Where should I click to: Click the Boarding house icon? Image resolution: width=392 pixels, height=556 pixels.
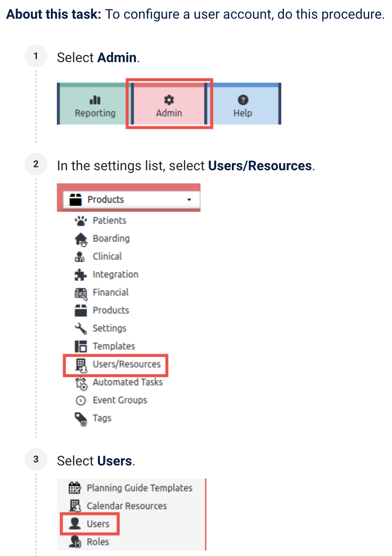(80, 239)
